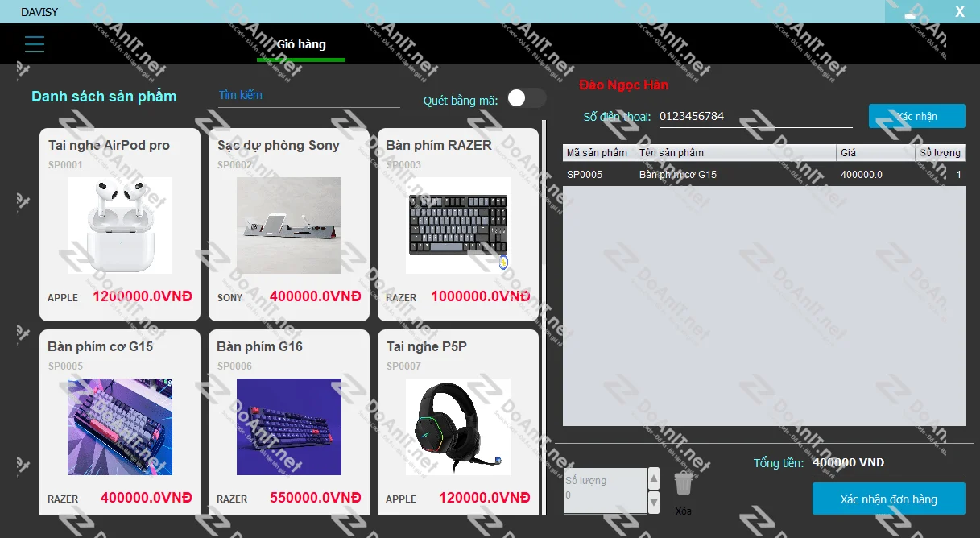Click the Số lượng quantity input box

(x=606, y=490)
